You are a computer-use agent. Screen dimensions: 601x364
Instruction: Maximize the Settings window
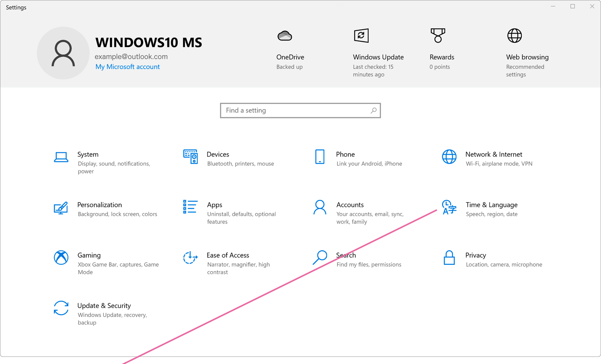(x=572, y=6)
